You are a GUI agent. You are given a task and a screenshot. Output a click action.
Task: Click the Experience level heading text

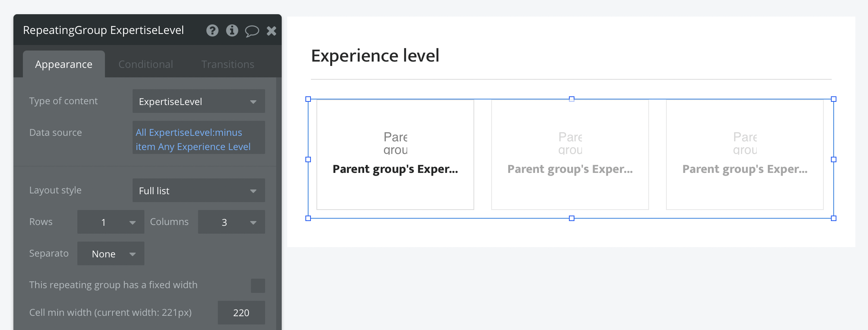[x=375, y=56]
